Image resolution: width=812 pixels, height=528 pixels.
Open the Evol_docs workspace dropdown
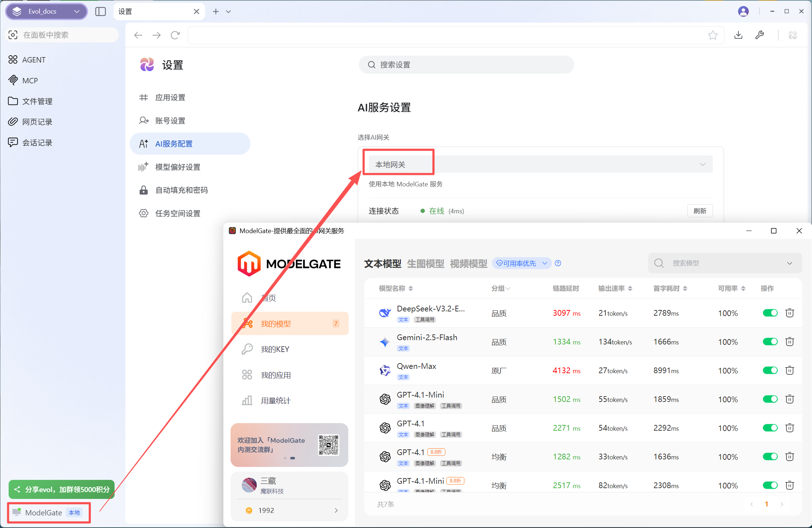click(46, 11)
